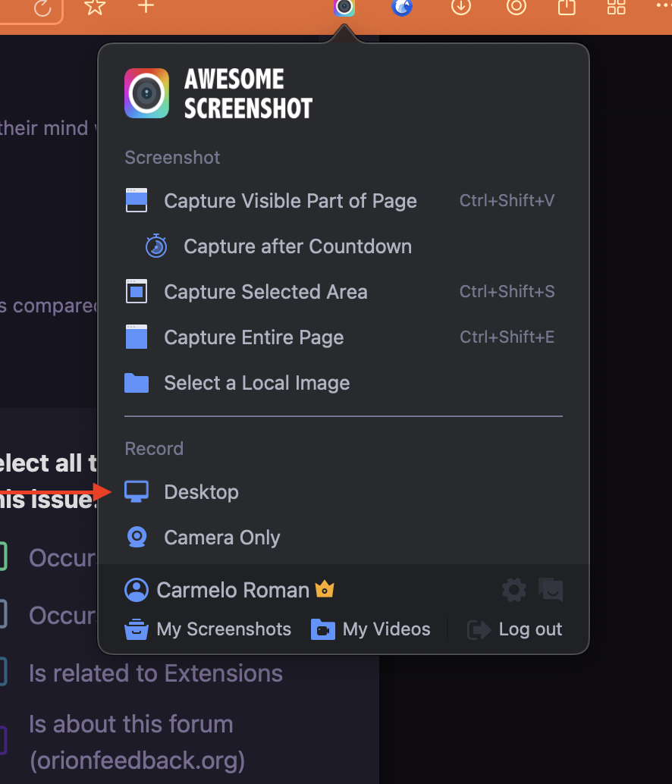Screen dimensions: 672x784
Task: Open tab overview grid icon
Action: [x=617, y=8]
